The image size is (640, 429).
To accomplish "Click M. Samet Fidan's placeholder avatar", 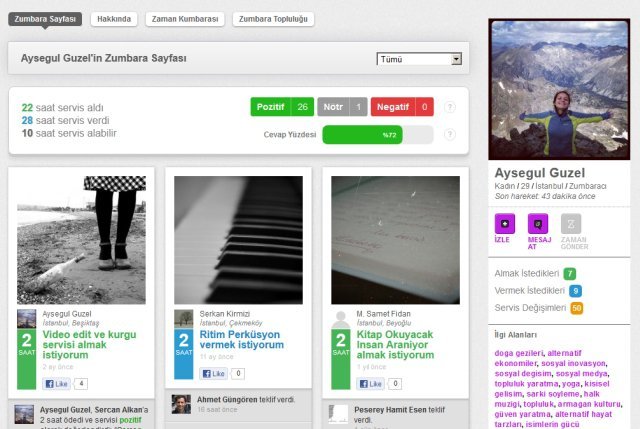I will pos(340,318).
